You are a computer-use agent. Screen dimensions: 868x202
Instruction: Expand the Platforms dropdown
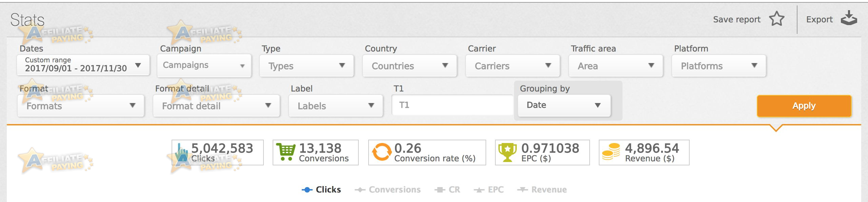[719, 66]
